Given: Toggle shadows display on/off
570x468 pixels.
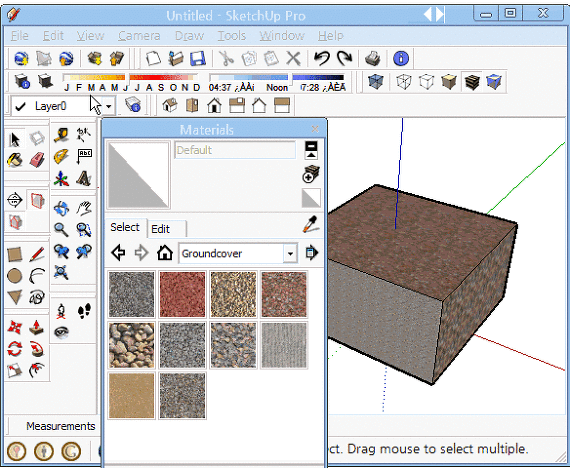Looking at the screenshot, I should [x=45, y=81].
